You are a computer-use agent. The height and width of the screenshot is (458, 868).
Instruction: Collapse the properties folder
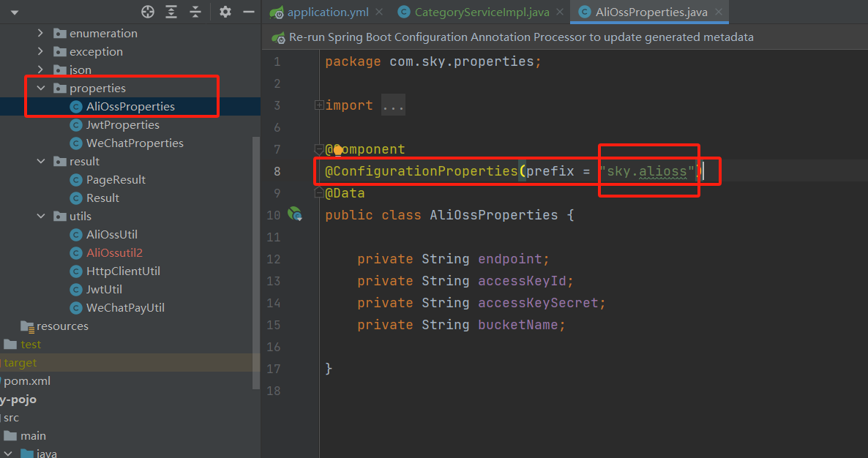click(x=41, y=89)
